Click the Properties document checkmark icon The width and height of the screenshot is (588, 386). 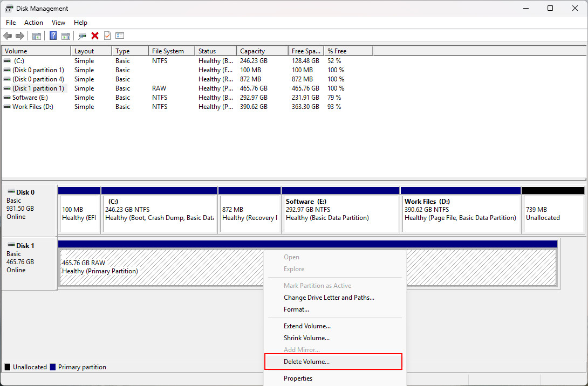[x=107, y=36]
